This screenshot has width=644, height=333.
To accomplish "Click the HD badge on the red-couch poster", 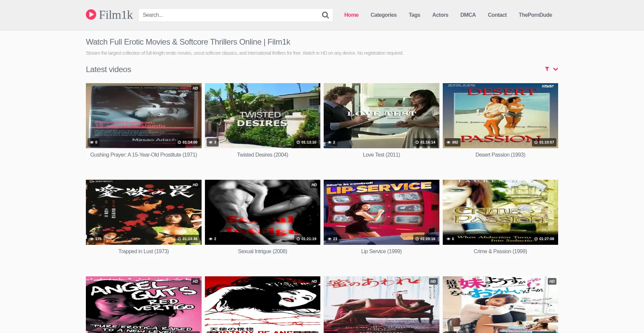I will 433,281.
